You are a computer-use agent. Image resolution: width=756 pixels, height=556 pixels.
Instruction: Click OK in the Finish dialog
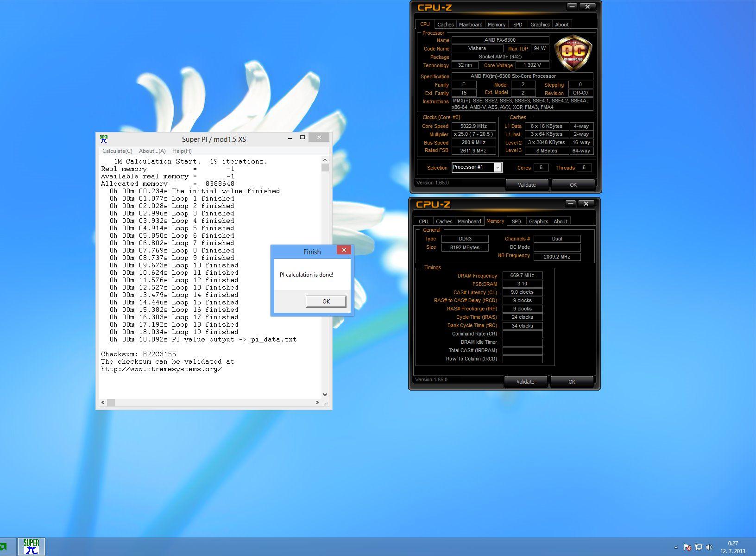click(x=326, y=301)
